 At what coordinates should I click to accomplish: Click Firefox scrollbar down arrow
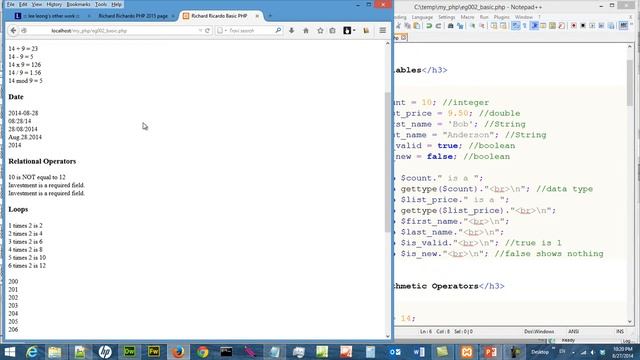387,336
